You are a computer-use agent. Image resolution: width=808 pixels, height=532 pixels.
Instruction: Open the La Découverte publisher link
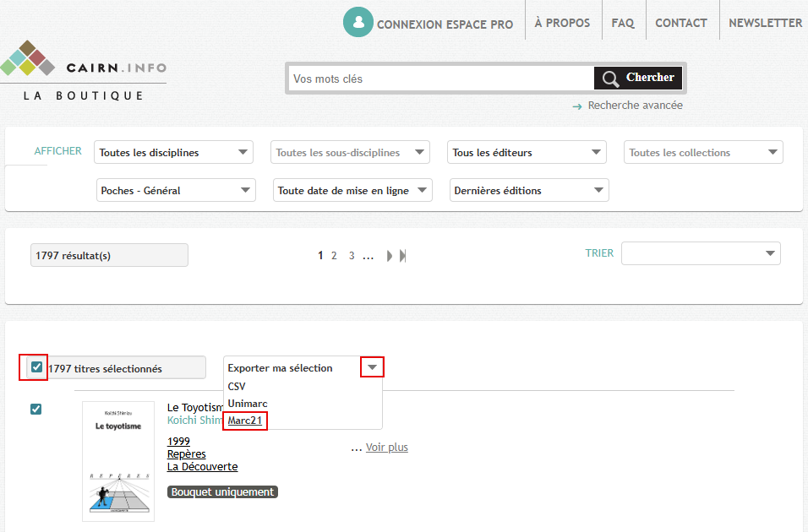point(202,466)
